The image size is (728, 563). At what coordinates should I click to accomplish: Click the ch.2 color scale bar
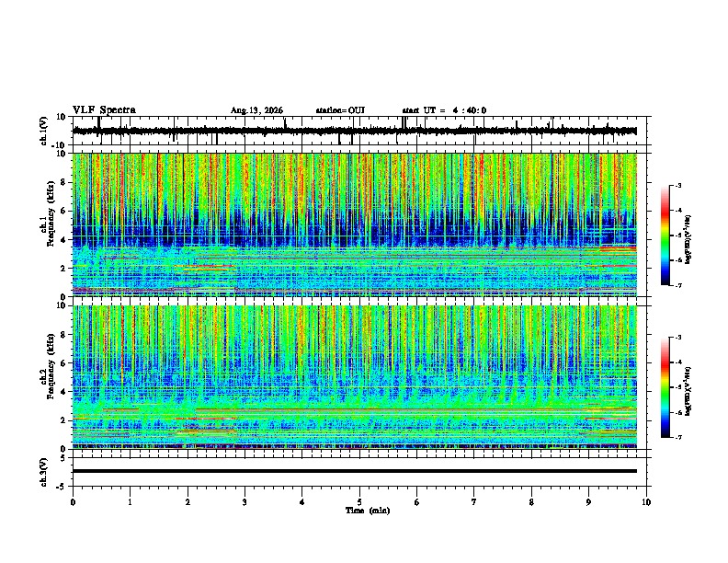tap(665, 387)
